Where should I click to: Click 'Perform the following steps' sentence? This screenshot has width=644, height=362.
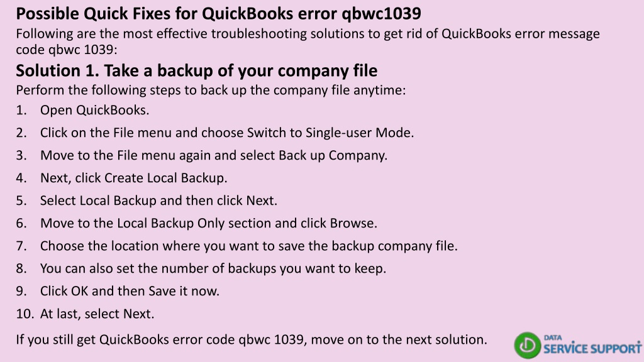click(x=211, y=90)
